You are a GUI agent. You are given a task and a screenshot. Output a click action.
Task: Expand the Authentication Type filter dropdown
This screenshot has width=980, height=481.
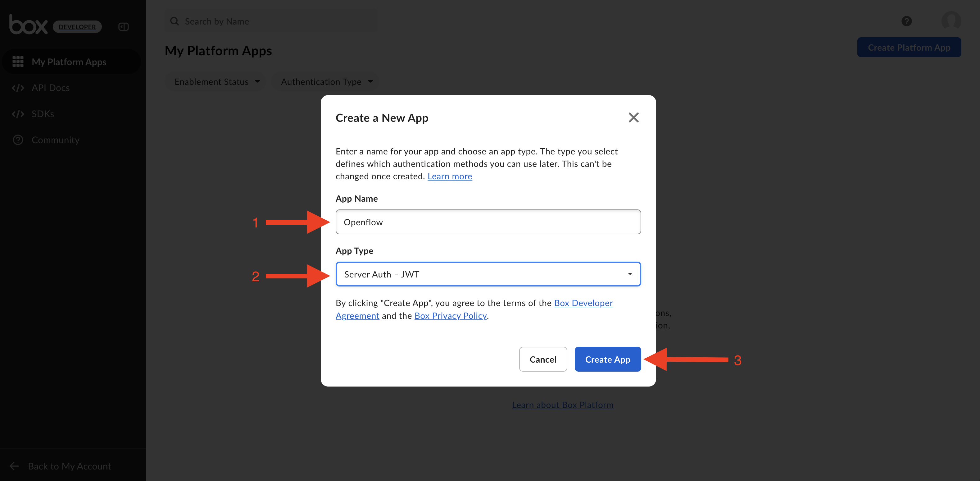tap(326, 82)
